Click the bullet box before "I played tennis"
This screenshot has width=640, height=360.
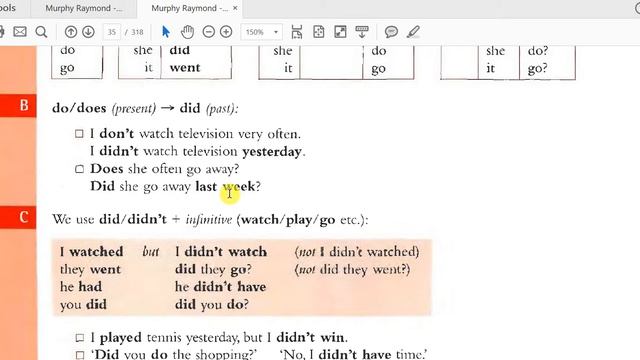click(x=79, y=338)
